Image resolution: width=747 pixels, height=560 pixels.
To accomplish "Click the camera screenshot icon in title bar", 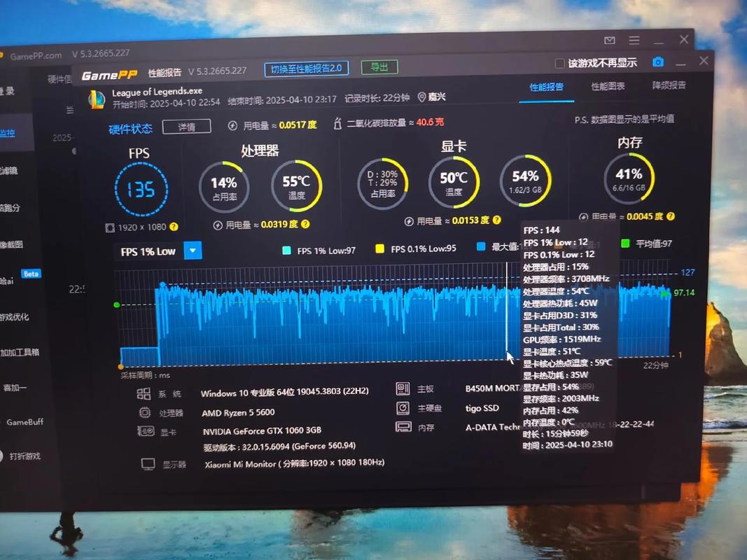I will [x=658, y=62].
